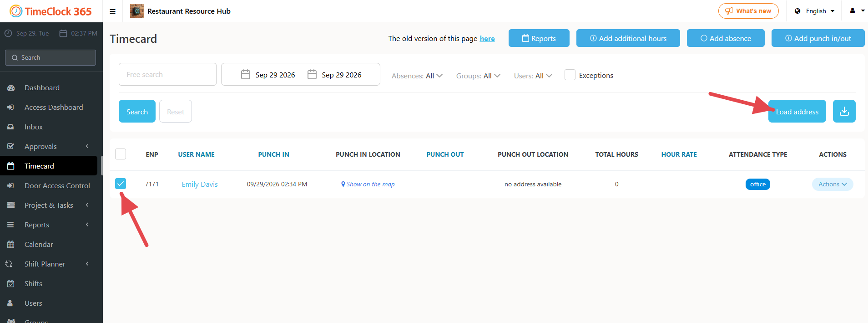Click the Inbox tray icon

tap(11, 127)
